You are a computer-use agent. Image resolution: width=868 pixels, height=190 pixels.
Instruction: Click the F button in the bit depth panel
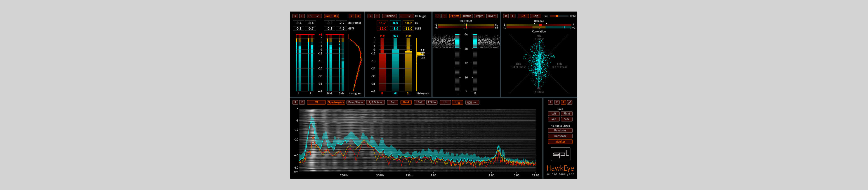coord(444,16)
